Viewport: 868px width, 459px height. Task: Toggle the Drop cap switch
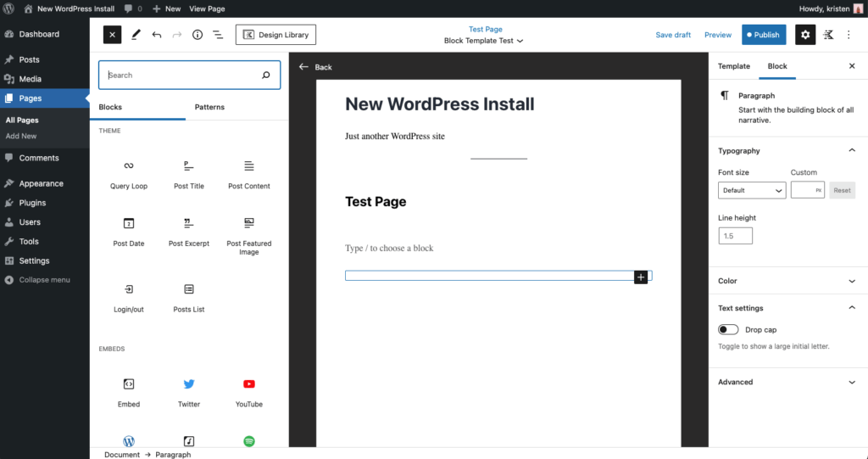728,329
